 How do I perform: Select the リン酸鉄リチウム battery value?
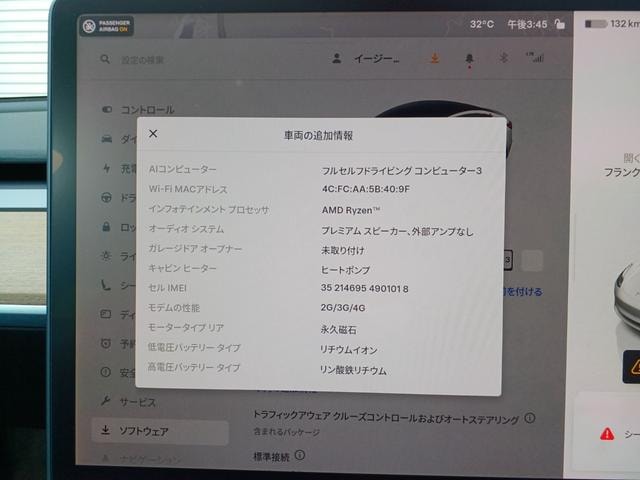[x=353, y=370]
